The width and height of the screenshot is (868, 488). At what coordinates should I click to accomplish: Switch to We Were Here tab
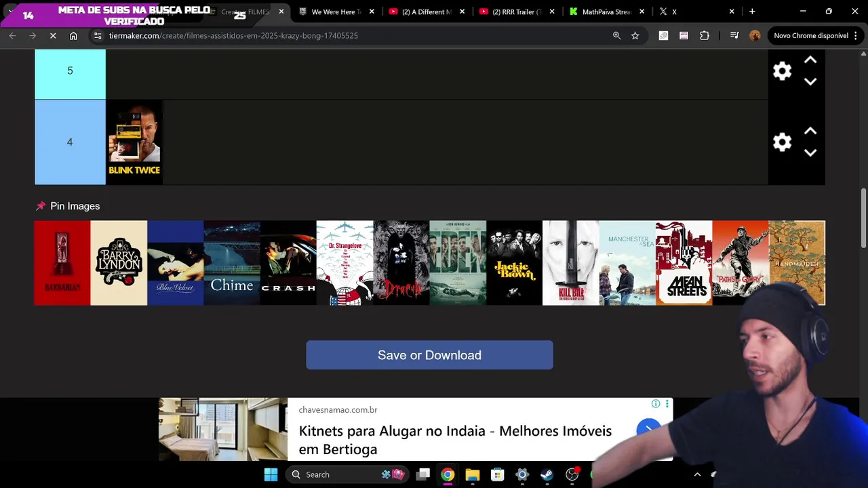tap(337, 12)
